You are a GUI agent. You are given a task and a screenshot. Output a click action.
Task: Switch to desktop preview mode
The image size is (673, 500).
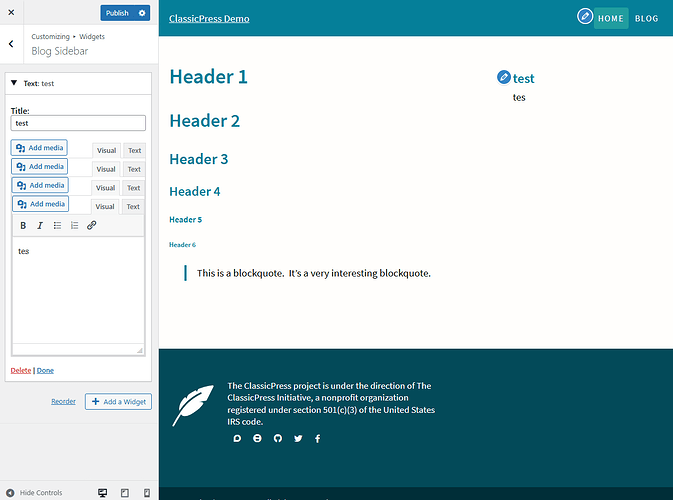[x=102, y=492]
